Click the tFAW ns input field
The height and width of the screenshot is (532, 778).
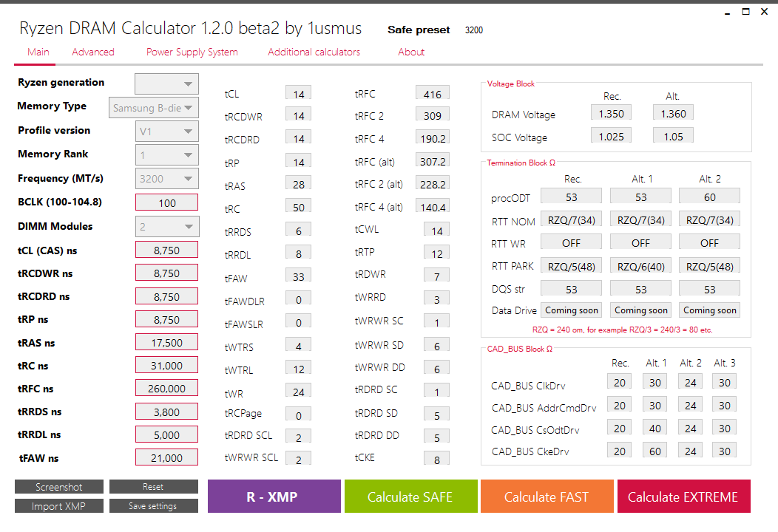(166, 457)
